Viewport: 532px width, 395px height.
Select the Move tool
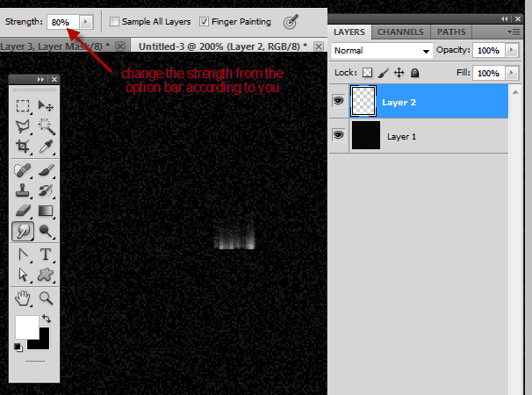(46, 106)
